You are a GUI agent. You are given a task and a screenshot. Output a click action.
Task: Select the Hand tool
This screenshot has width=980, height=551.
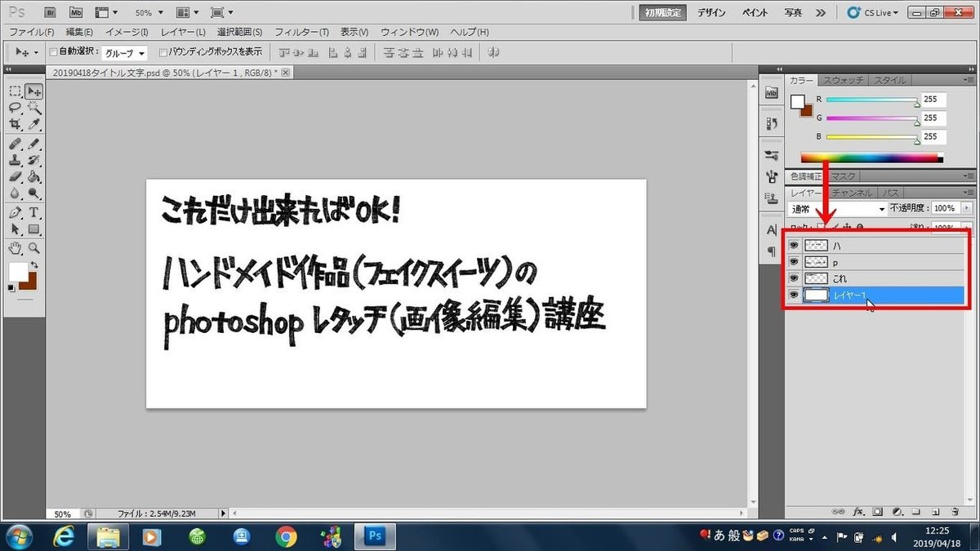16,247
